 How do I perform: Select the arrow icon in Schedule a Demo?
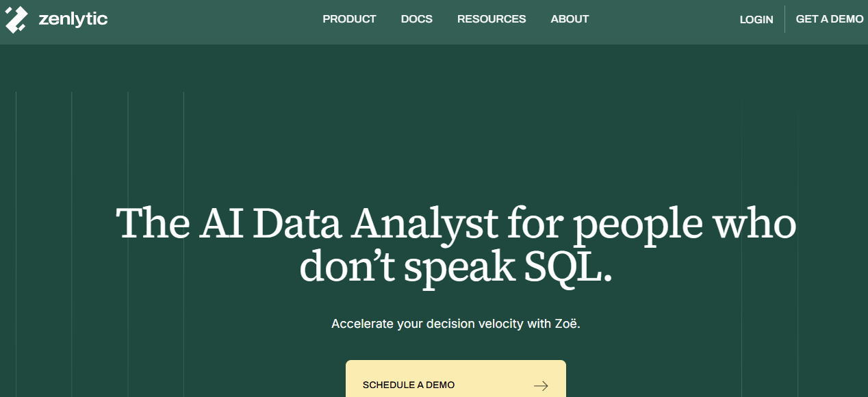[x=541, y=385]
